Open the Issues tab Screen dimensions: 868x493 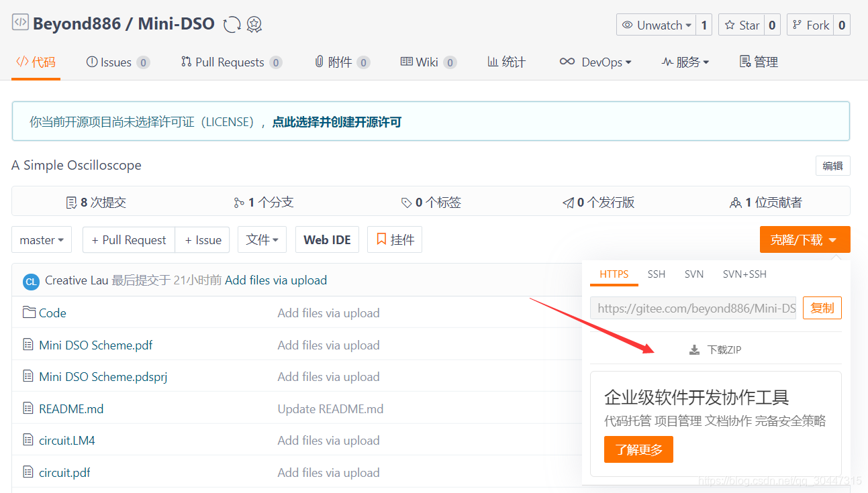point(117,62)
